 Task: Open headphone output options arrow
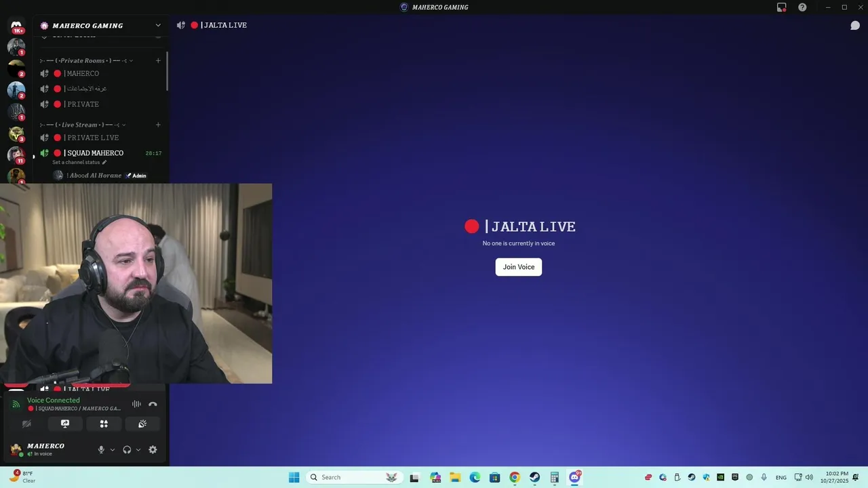(138, 449)
